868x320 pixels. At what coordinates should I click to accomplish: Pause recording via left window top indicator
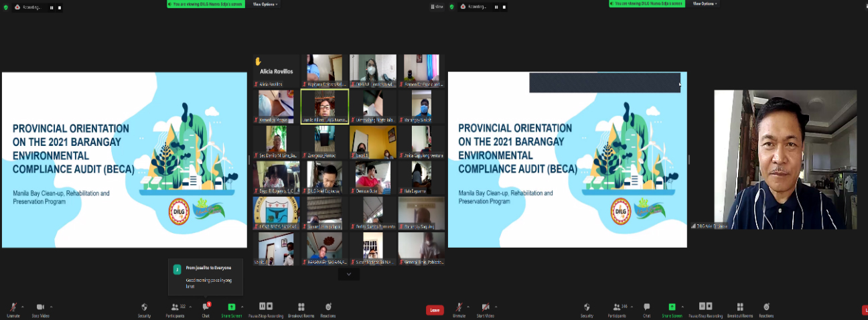[52, 7]
